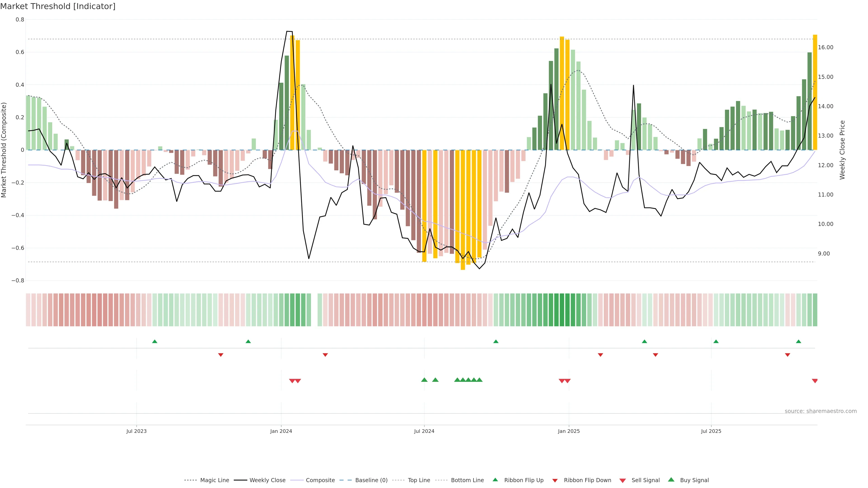Screen dimensions: 868x488
Task: Click the Market Threshold [Indicator] title
Action: (58, 6)
